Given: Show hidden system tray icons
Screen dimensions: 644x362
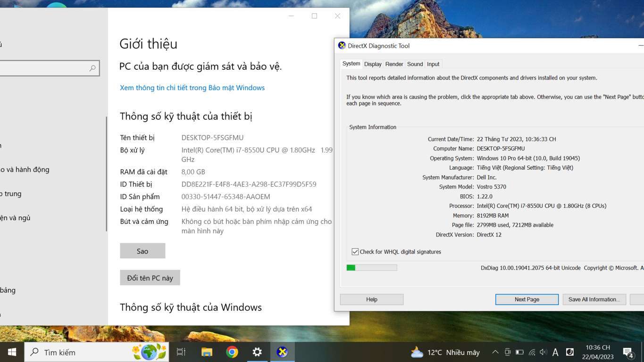Looking at the screenshot, I should click(x=495, y=352).
